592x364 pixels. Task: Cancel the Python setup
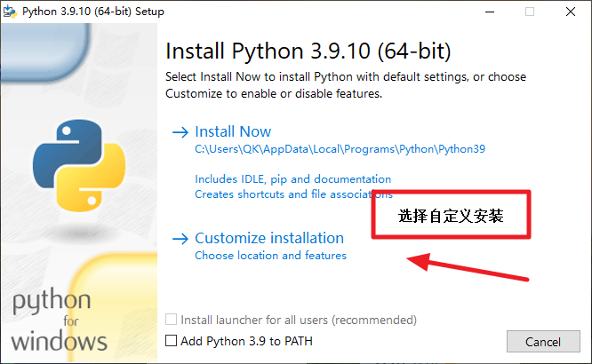[x=543, y=342]
